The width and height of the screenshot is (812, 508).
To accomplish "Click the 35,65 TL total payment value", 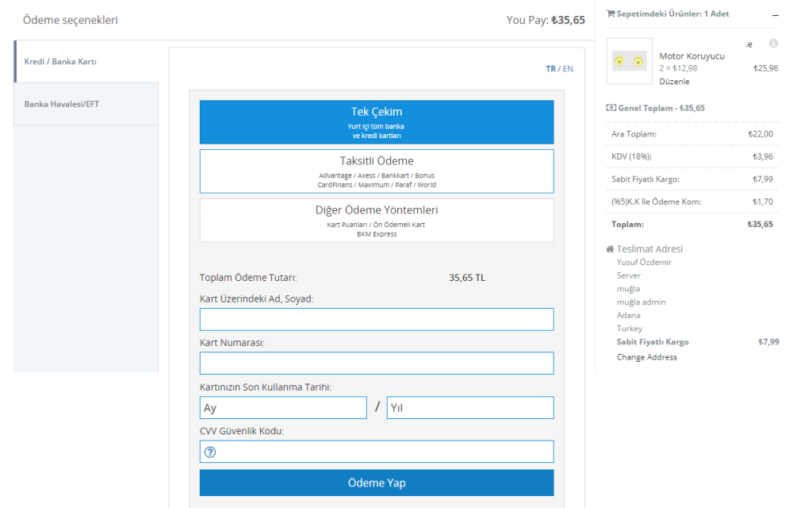I will 467,278.
